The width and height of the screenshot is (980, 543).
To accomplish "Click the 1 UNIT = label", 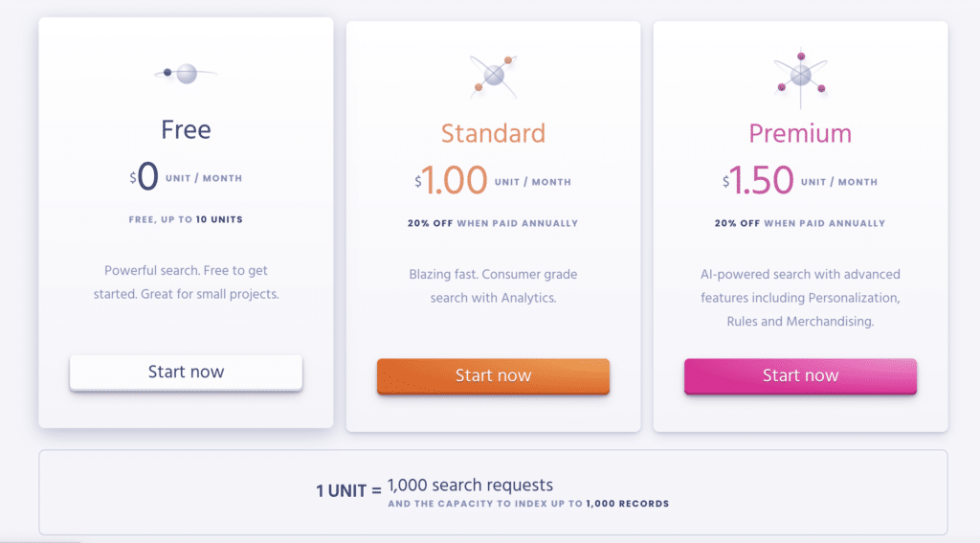I will pos(348,491).
